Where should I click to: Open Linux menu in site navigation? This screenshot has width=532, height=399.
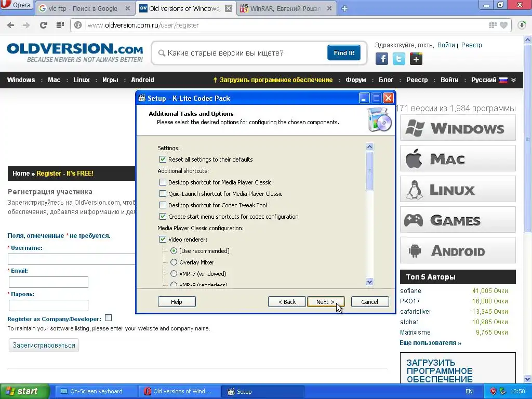(x=82, y=80)
